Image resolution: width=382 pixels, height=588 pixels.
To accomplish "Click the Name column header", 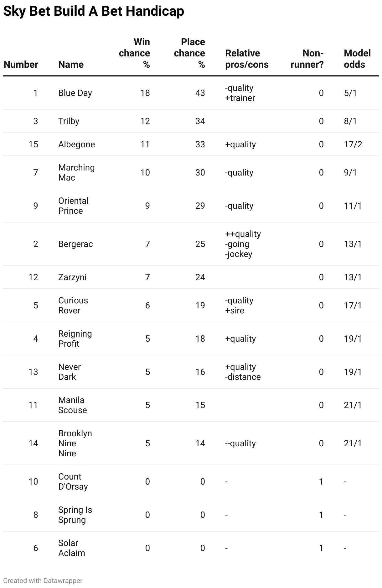I will (x=71, y=65).
